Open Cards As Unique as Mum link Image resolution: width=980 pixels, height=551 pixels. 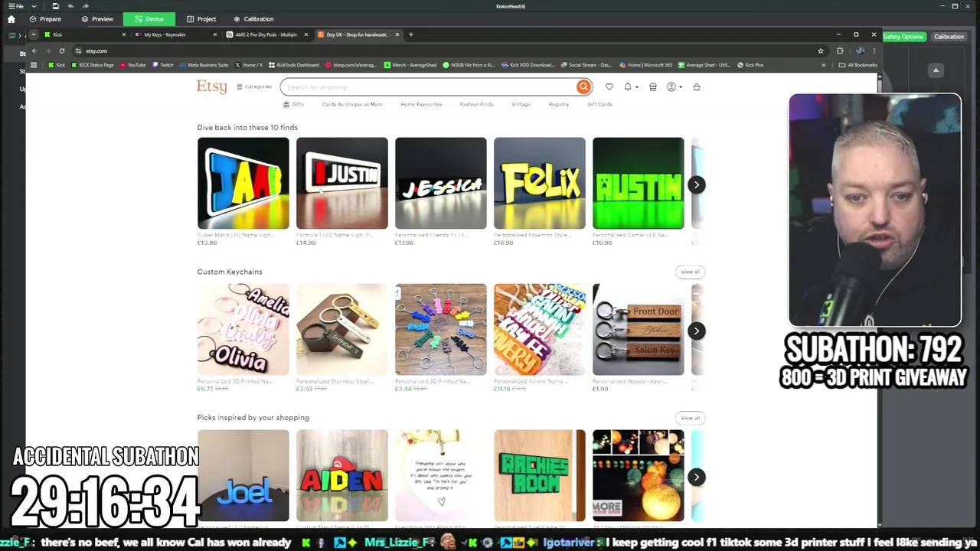(x=352, y=104)
